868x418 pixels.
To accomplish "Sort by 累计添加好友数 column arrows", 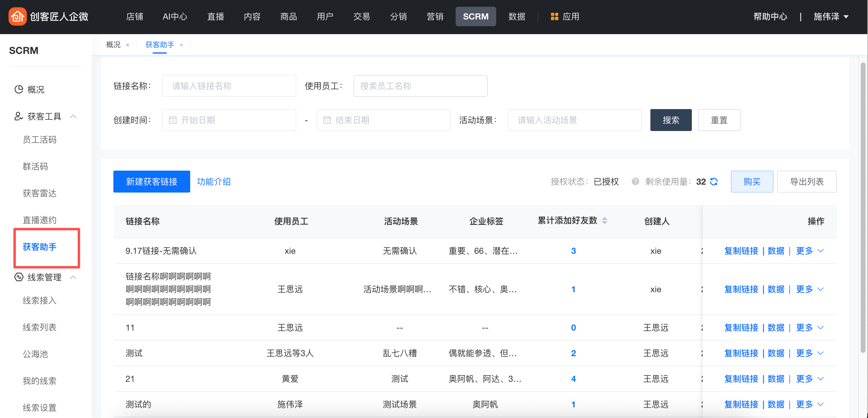I will pos(604,221).
